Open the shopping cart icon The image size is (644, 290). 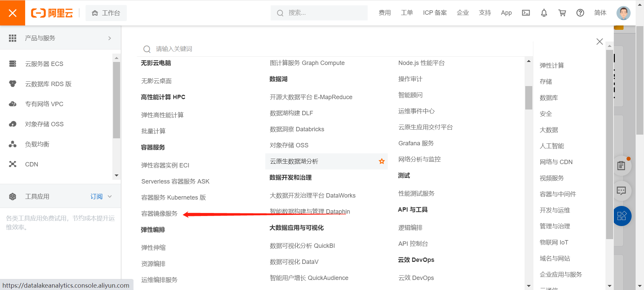tap(562, 13)
